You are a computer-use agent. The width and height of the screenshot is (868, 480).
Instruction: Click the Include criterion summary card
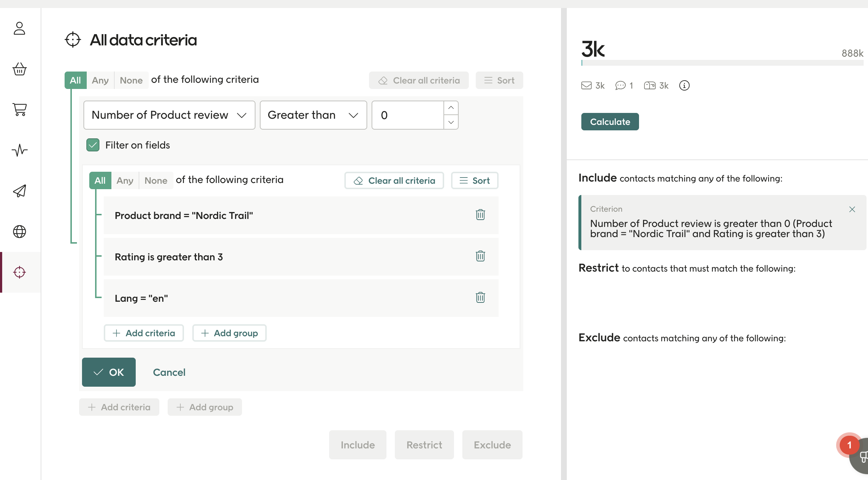click(x=722, y=223)
